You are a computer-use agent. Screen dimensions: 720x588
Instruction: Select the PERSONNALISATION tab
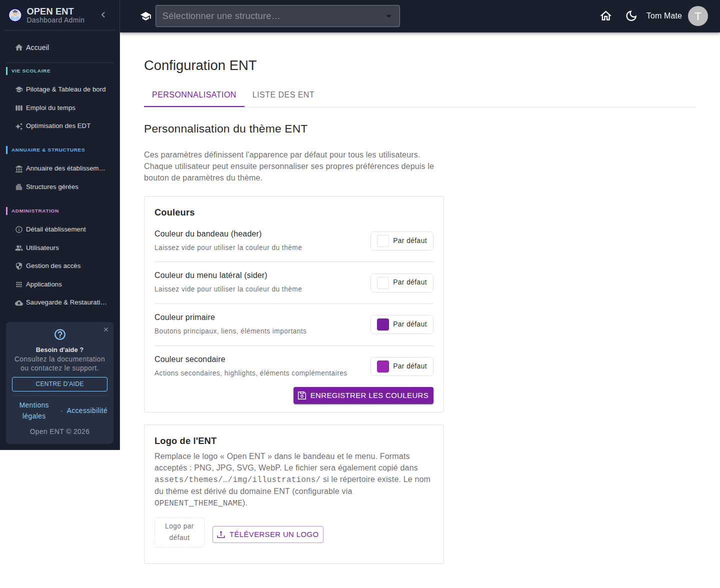click(194, 95)
